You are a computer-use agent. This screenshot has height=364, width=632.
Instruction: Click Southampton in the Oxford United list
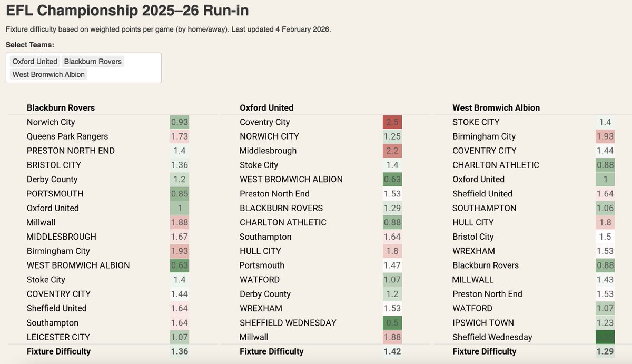tap(265, 237)
